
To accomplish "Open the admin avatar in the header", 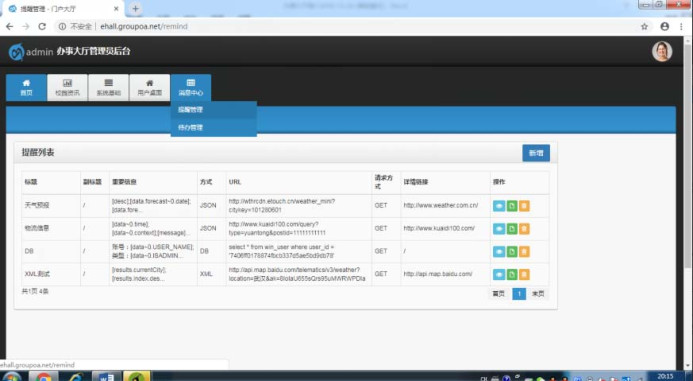I will tap(662, 52).
